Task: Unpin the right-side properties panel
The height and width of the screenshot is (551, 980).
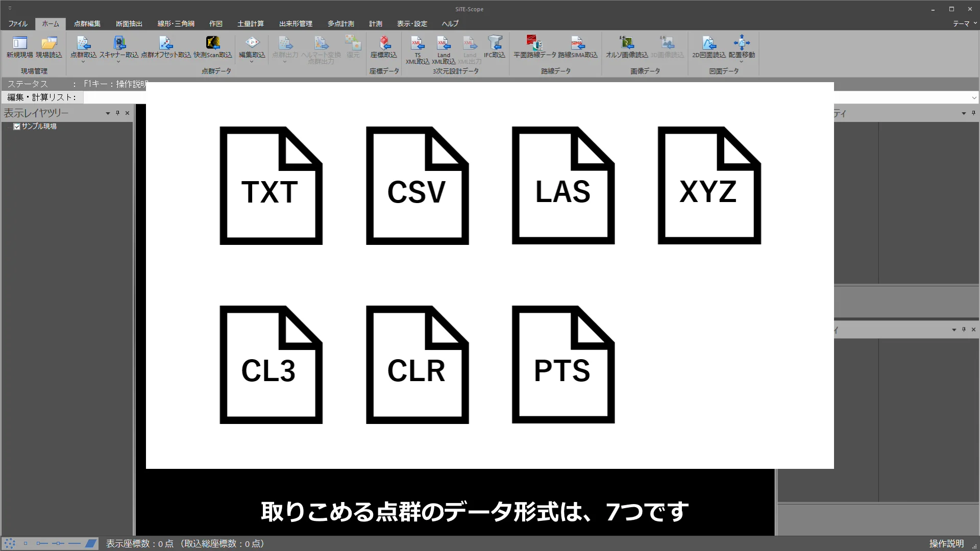Action: coord(974,113)
